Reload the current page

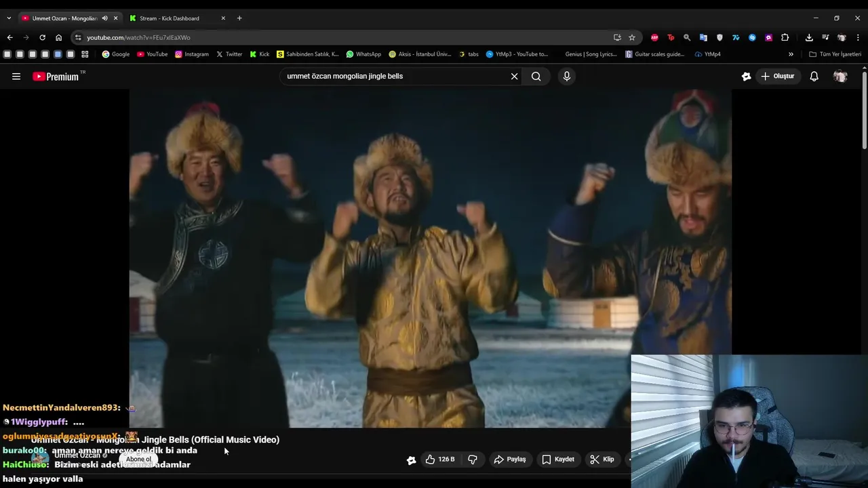tap(42, 37)
